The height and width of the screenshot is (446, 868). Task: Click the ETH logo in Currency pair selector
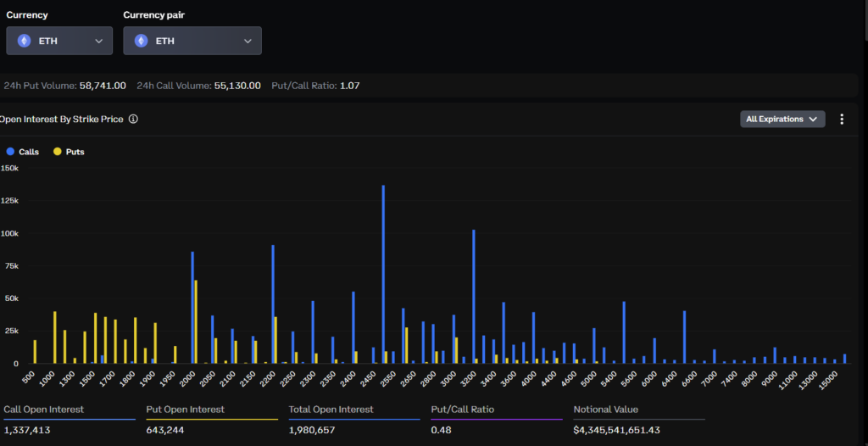point(142,41)
